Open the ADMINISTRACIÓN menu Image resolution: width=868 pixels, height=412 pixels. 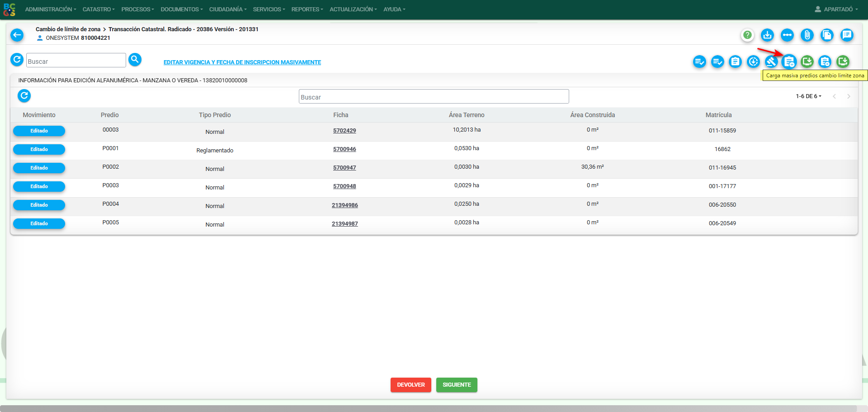[x=51, y=9]
